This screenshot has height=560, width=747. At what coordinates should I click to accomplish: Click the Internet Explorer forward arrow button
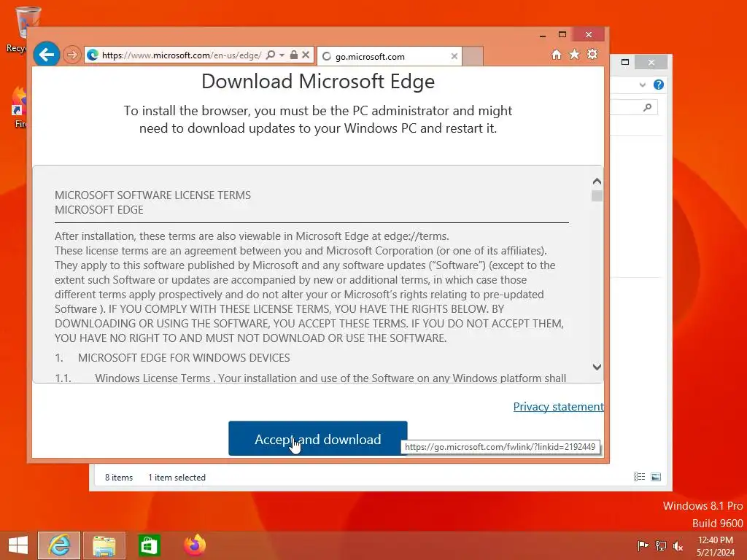[72, 55]
